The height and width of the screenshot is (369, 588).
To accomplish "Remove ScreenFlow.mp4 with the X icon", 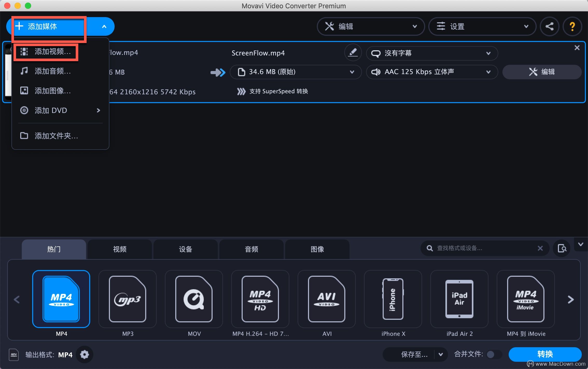I will (577, 48).
